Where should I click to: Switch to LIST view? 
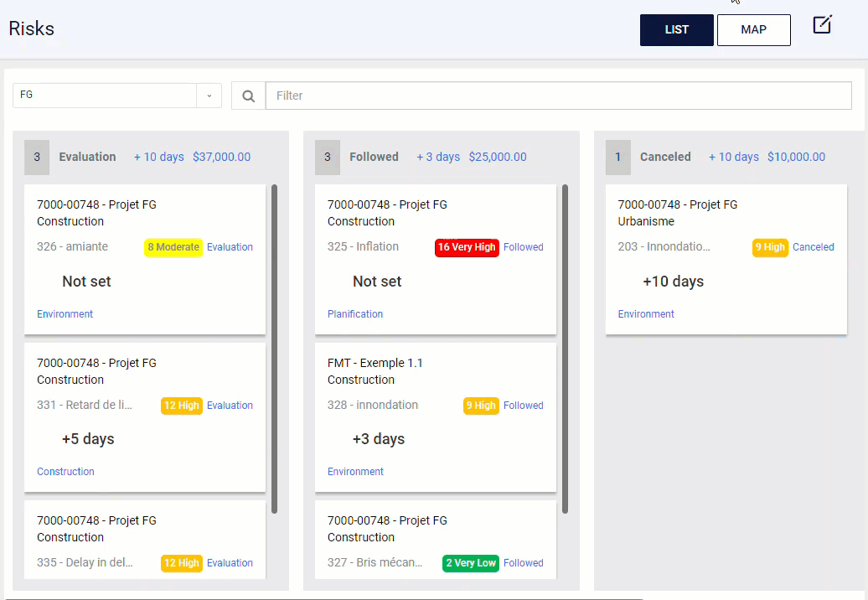(x=676, y=30)
